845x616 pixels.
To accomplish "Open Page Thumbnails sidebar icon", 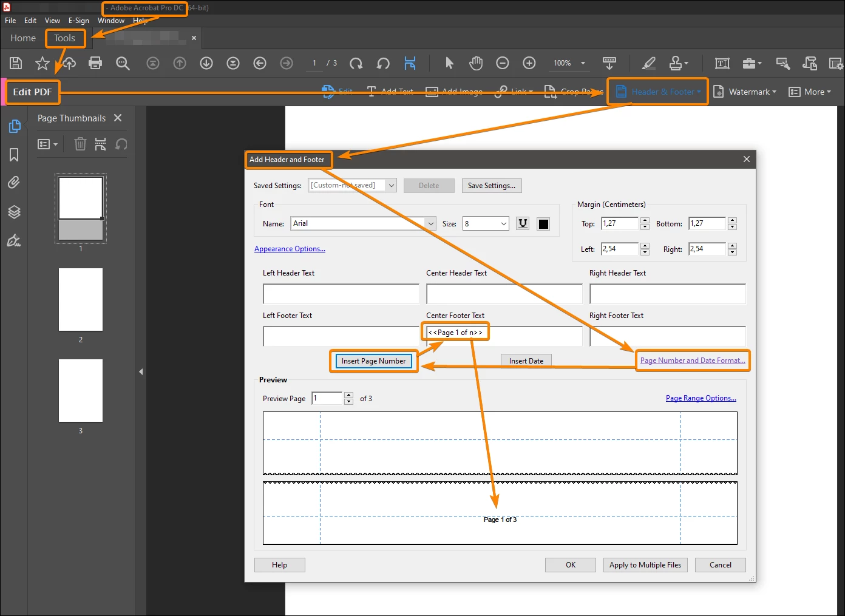I will coord(15,126).
